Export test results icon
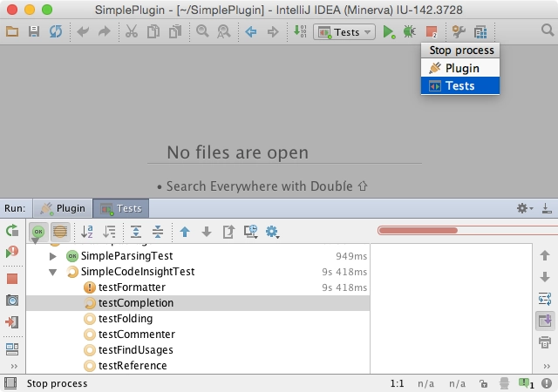Viewport: 558px width, 392px height. point(228,232)
